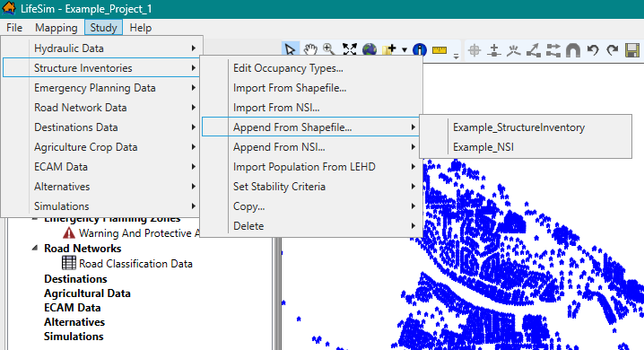Collapse the Road Networks tree node

(x=35, y=248)
